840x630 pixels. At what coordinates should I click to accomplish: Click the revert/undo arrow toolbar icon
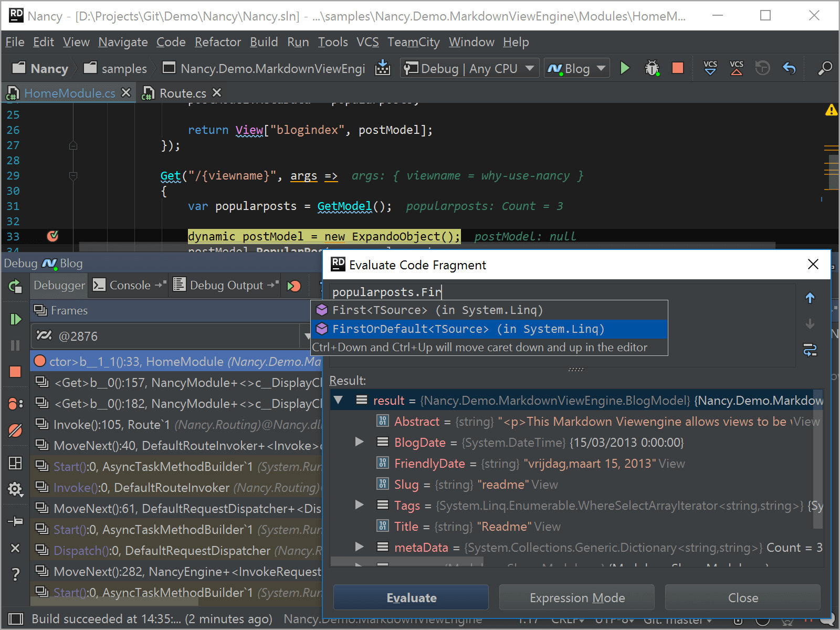click(789, 68)
